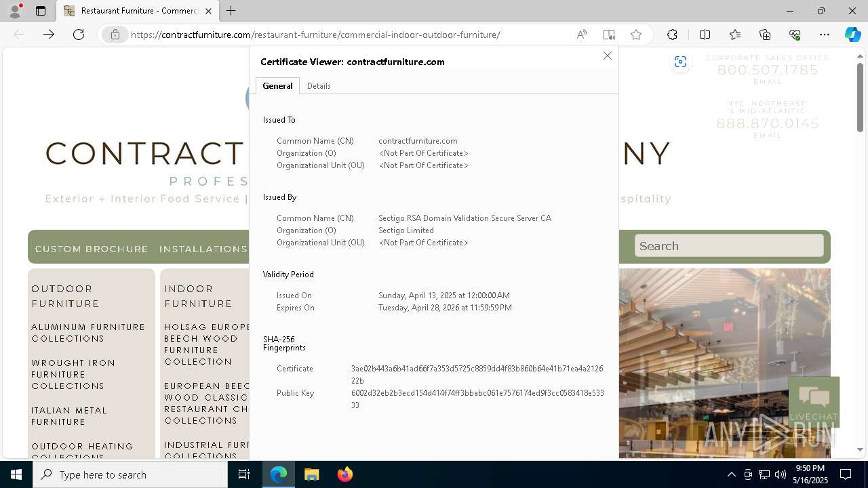868x488 pixels.
Task: Open Copilot sidebar icon
Action: coord(852,35)
